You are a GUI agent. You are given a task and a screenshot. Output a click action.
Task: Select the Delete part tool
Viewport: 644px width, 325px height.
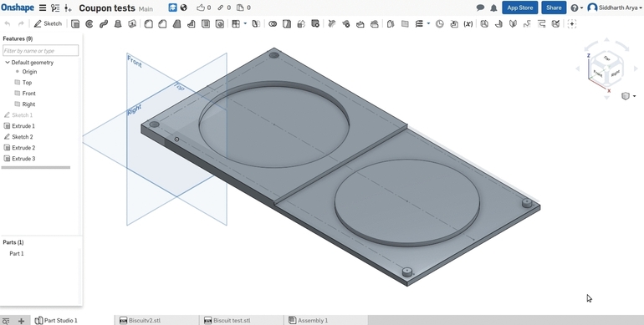(315, 23)
